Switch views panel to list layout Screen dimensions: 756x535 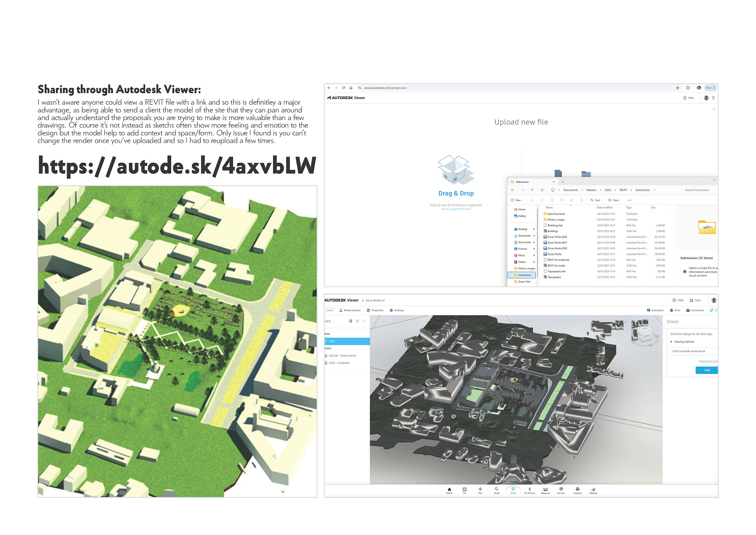pos(350,321)
